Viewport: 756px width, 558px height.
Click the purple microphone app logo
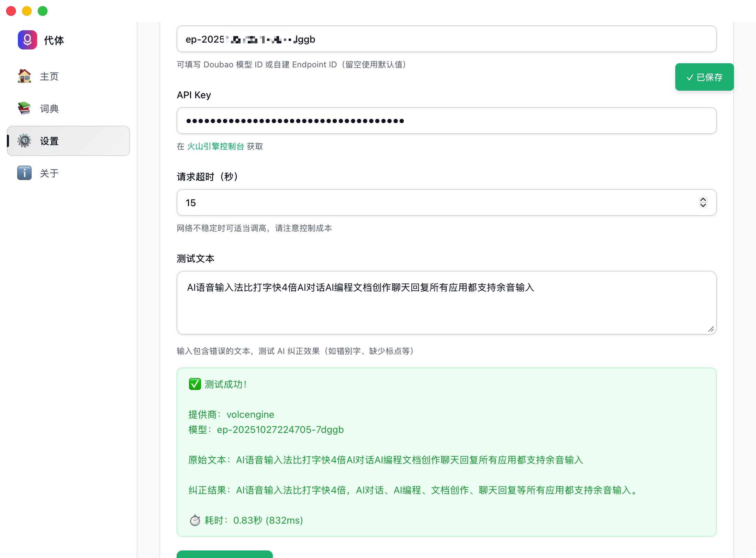tap(27, 40)
